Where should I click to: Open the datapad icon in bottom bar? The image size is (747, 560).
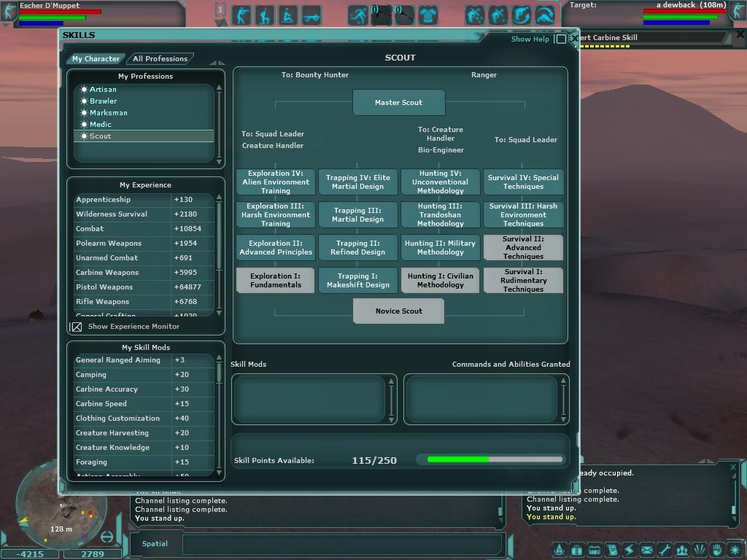594,550
